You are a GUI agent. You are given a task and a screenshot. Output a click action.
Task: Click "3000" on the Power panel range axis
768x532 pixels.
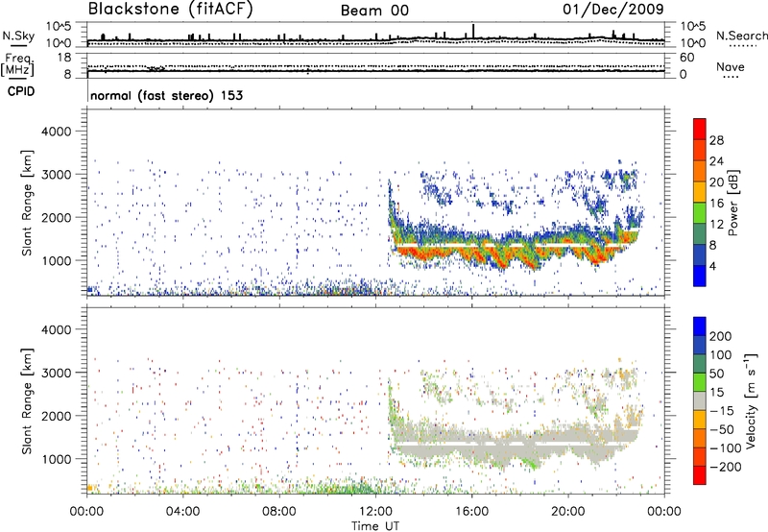point(56,175)
